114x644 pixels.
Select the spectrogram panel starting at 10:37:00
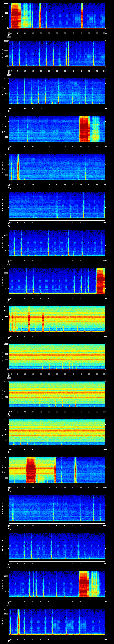click(57, 584)
